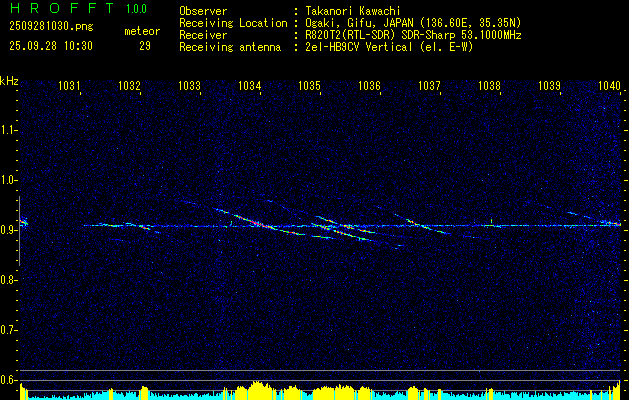
Task: Click the 1.1 kHz frequency label
Action: (8, 130)
